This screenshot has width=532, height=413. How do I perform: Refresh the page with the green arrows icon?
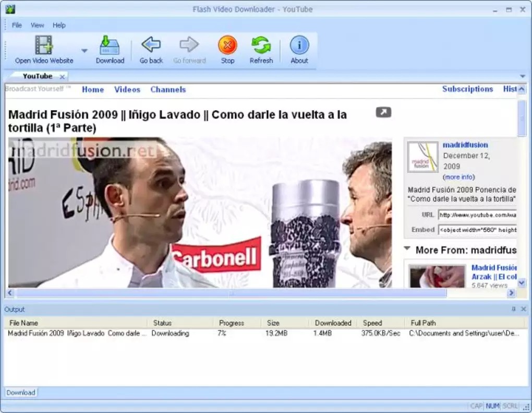tap(261, 45)
